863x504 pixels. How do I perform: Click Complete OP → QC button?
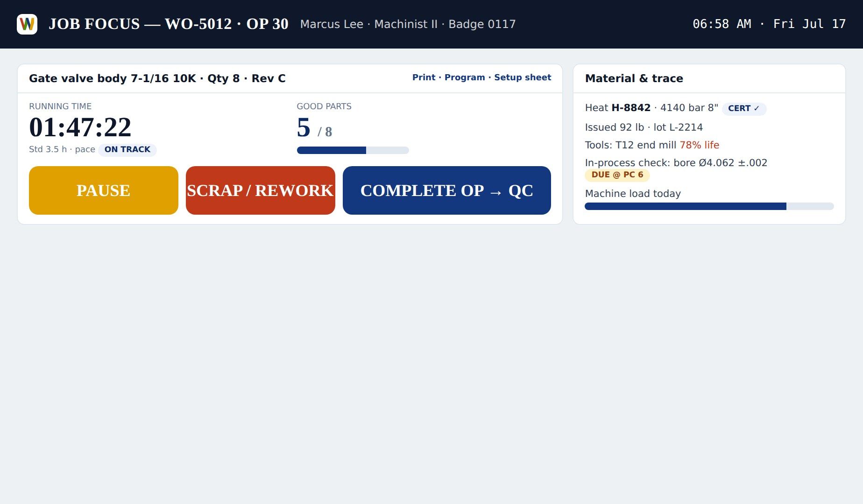pyautogui.click(x=447, y=190)
